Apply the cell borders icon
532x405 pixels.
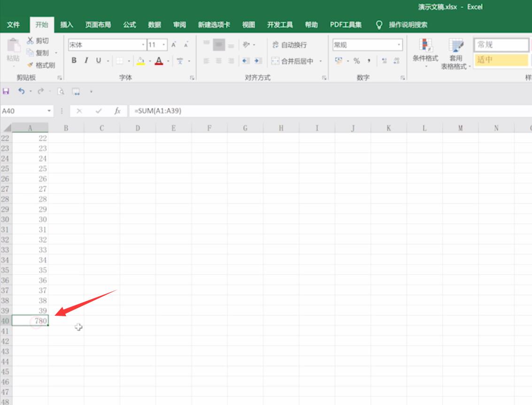point(120,61)
